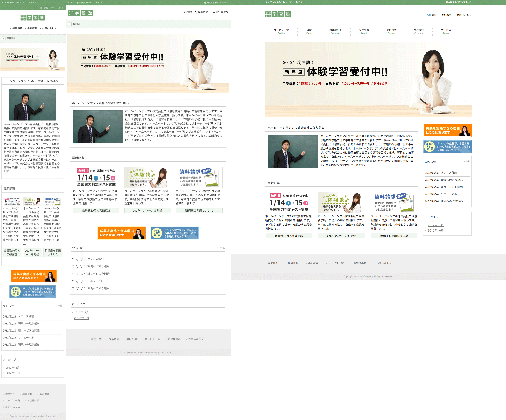Click the 一覧 link beside お知らせ in the desktop sidebar
This screenshot has height=420, width=506.
pos(467,162)
